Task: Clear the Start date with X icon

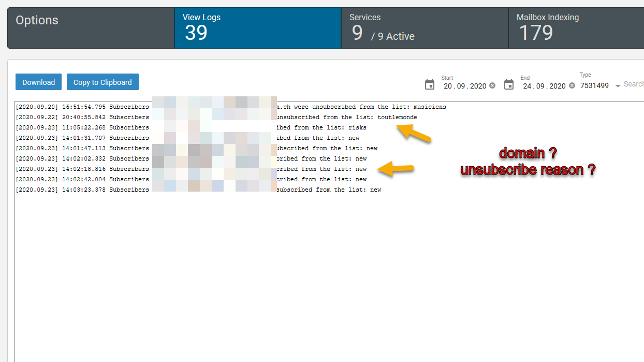Action: click(x=492, y=85)
